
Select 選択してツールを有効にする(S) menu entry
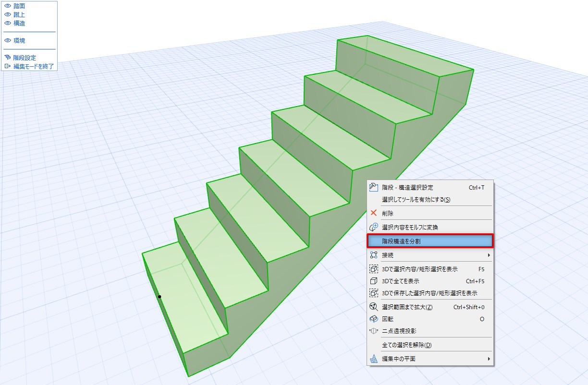430,199
